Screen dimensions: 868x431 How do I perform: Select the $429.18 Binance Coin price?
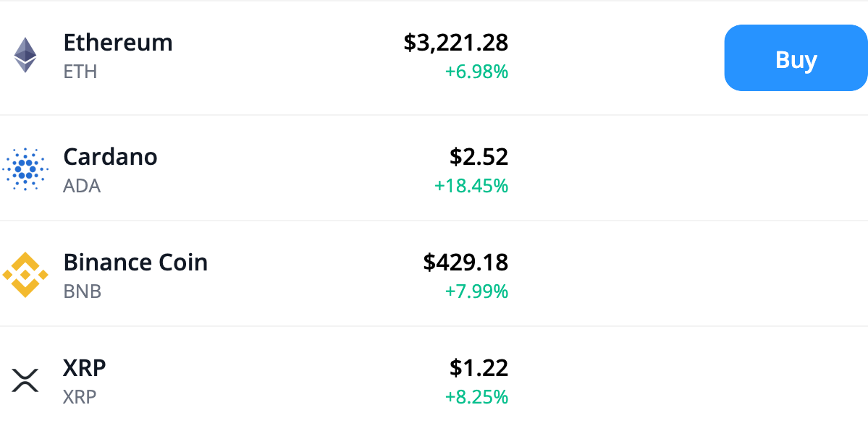467,263
